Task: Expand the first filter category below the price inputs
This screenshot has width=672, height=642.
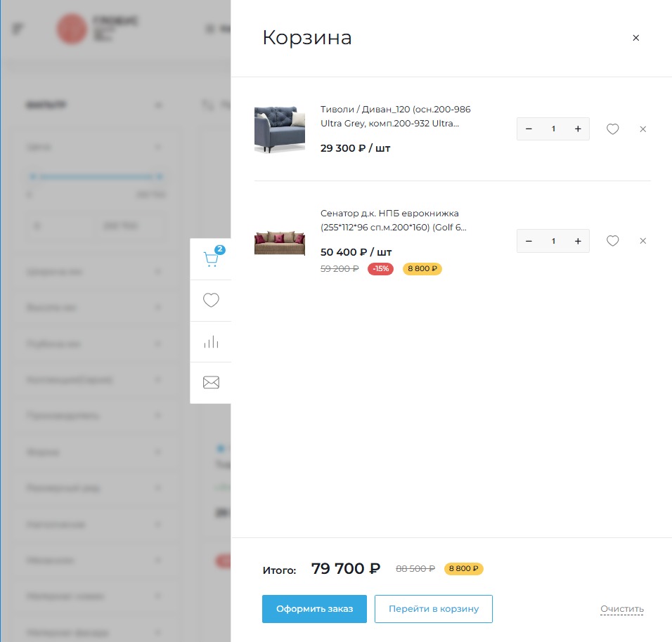Action: 159,270
